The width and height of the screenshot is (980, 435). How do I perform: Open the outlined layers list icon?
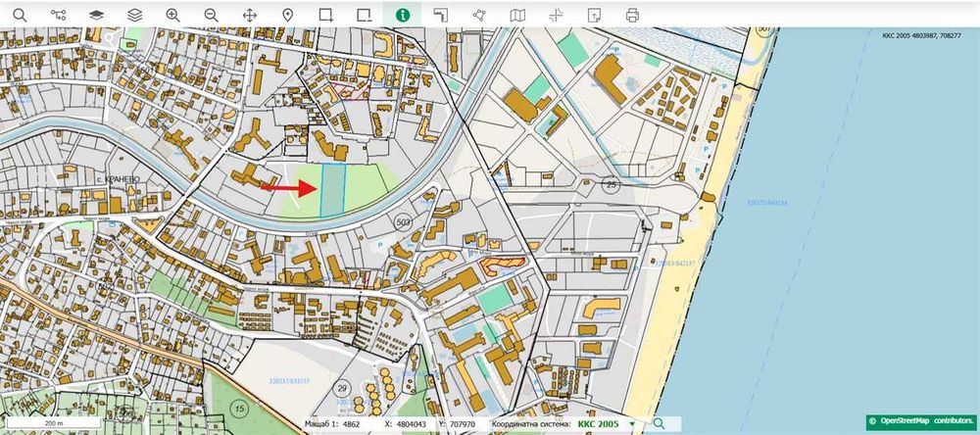coord(135,15)
